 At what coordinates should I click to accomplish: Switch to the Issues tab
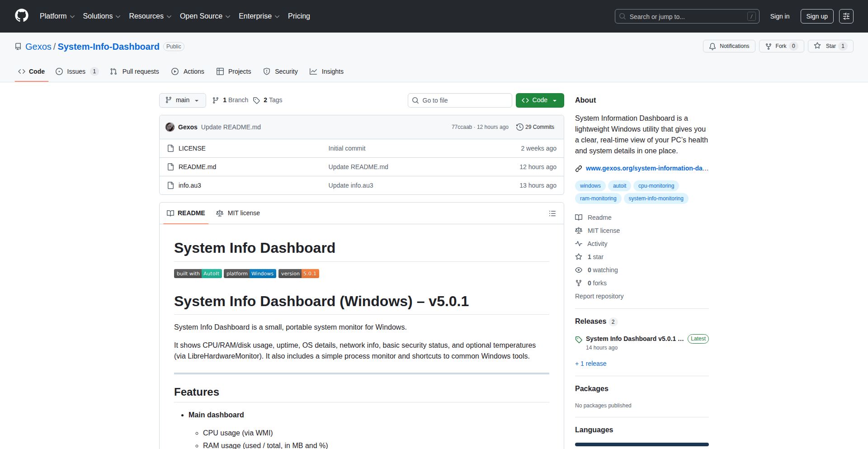coord(76,71)
